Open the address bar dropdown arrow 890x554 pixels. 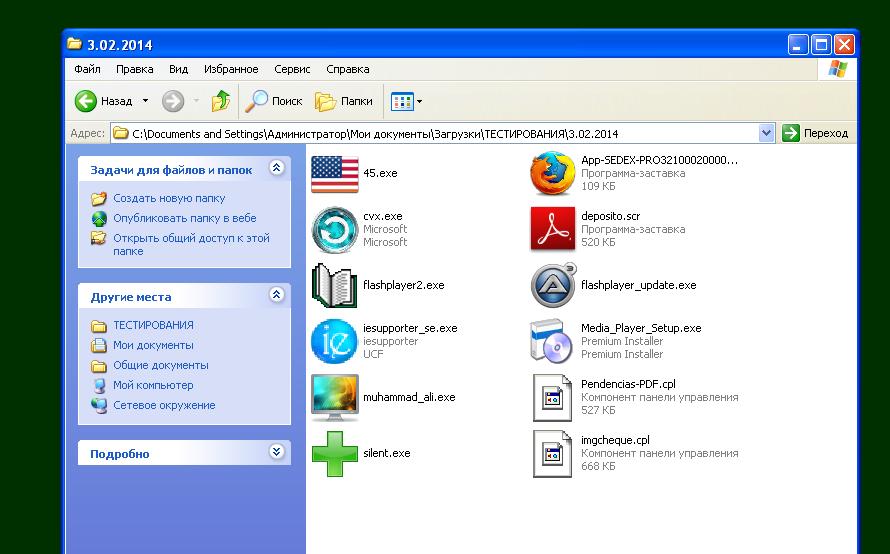point(767,133)
